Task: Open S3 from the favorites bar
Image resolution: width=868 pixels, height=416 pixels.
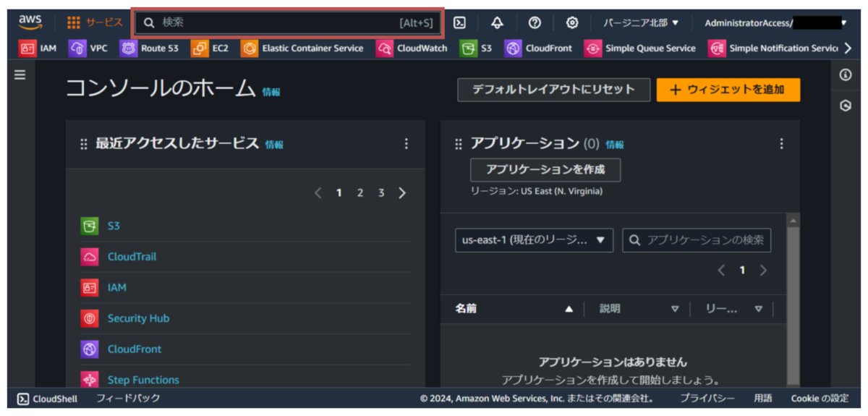Action: (x=476, y=48)
